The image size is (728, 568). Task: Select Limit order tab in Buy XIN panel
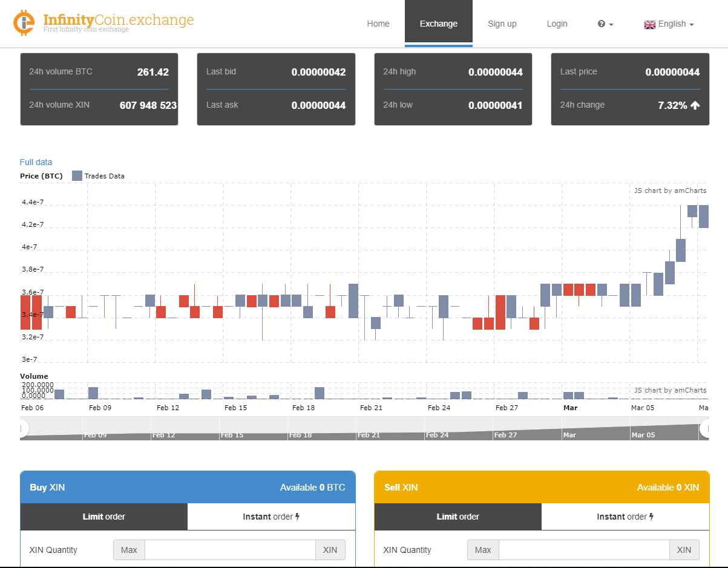[x=104, y=517]
